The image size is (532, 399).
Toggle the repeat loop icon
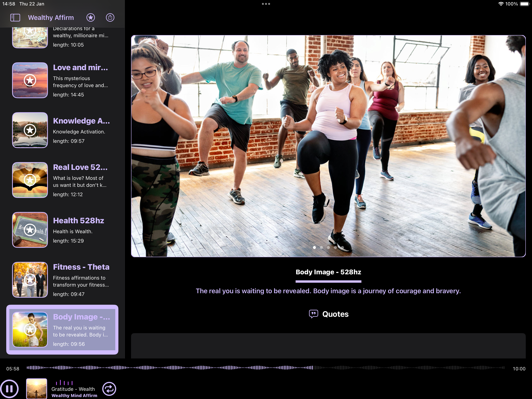(x=109, y=389)
